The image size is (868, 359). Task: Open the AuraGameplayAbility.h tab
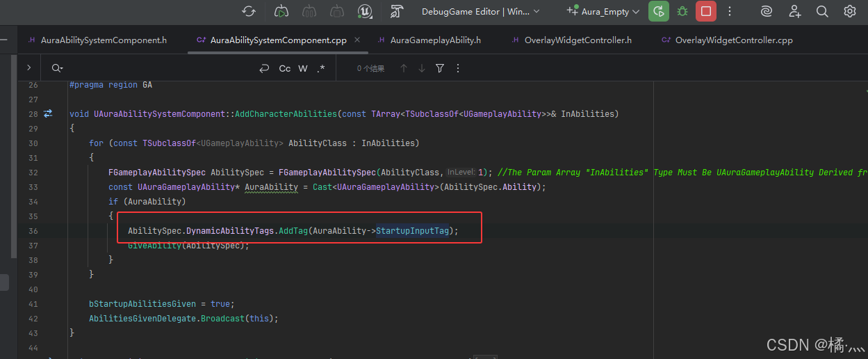tap(429, 40)
